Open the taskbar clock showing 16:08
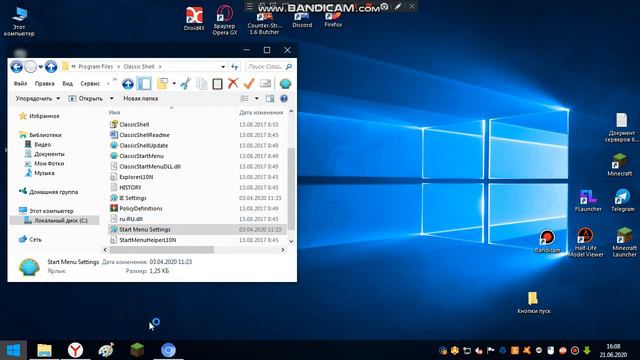 [x=613, y=350]
